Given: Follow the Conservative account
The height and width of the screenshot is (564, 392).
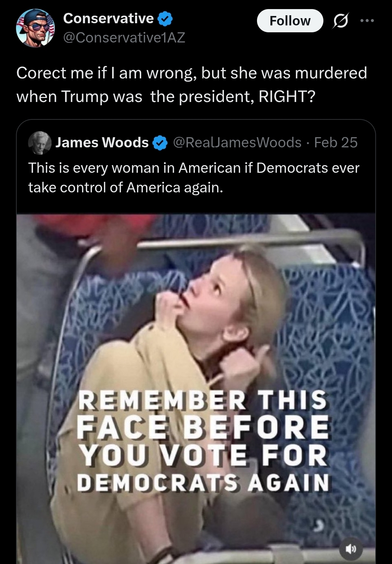Looking at the screenshot, I should pyautogui.click(x=290, y=21).
